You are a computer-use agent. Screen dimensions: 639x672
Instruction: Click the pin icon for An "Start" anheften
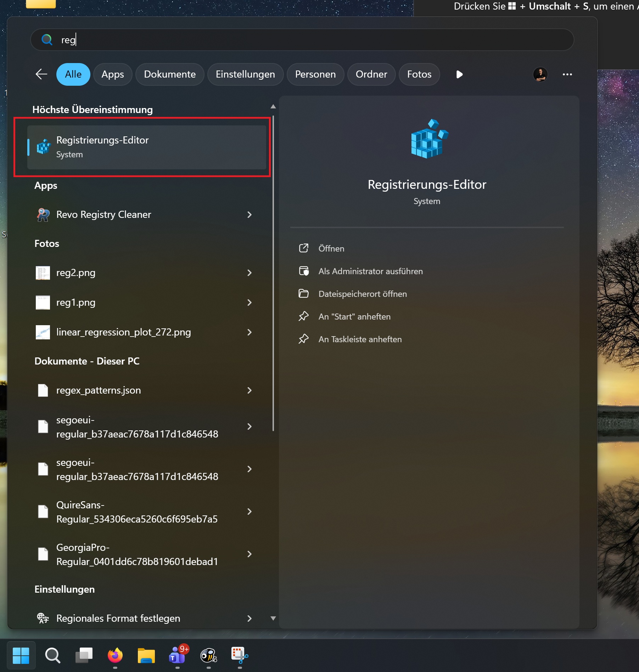(x=304, y=316)
